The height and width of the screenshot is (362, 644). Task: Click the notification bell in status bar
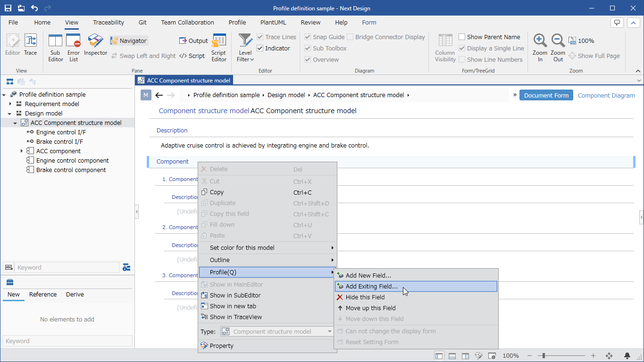627,356
